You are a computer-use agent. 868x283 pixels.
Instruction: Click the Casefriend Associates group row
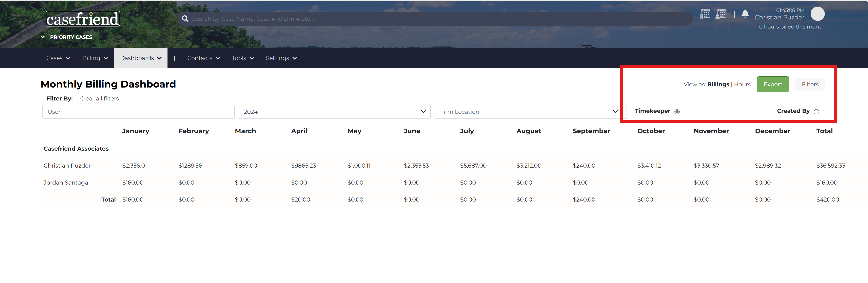click(76, 149)
